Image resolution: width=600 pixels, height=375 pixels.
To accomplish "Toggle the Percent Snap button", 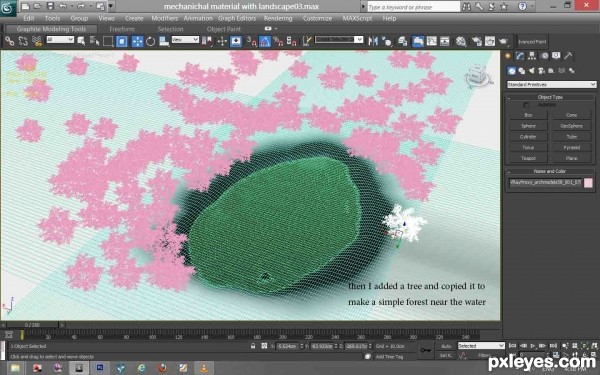I will pyautogui.click(x=278, y=41).
